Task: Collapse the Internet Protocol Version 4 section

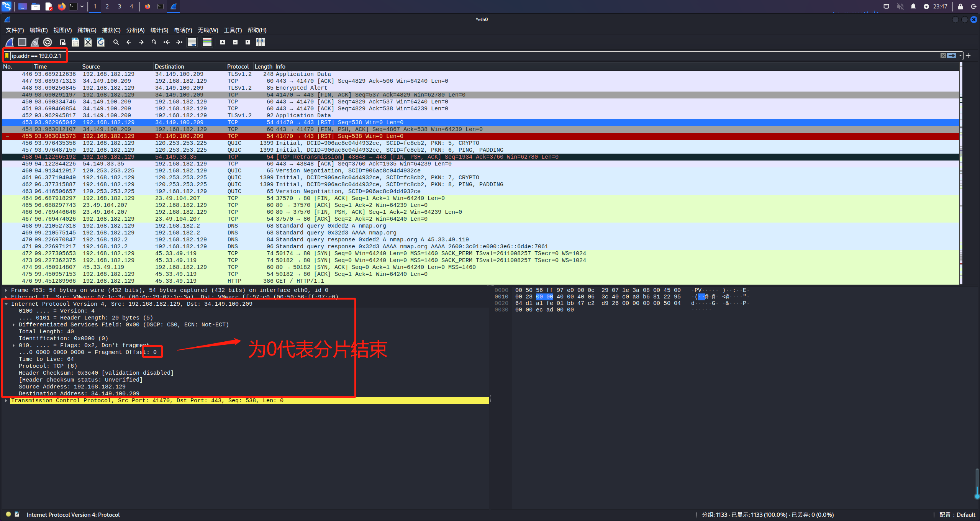Action: pyautogui.click(x=6, y=304)
